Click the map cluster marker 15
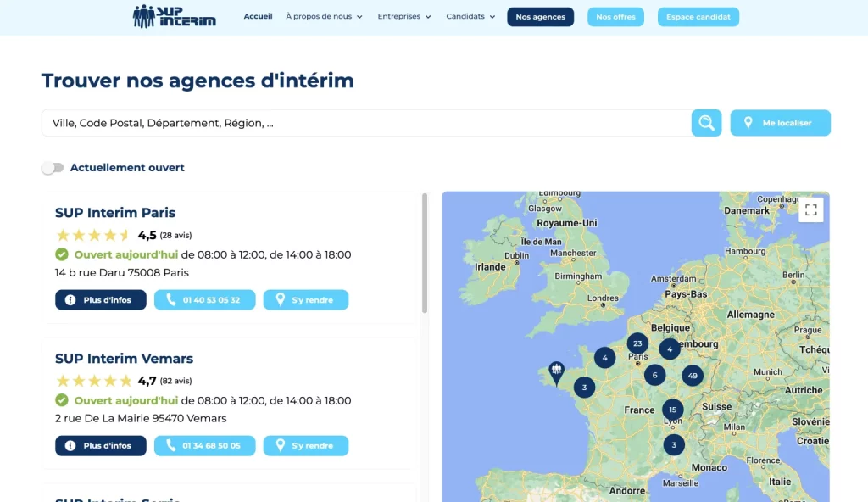Image resolution: width=868 pixels, height=502 pixels. (x=672, y=410)
